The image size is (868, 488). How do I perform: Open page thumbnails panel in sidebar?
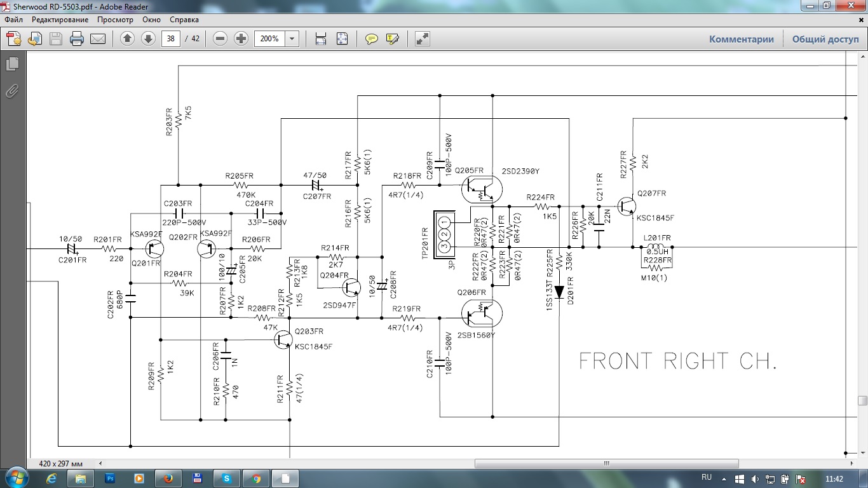click(12, 64)
